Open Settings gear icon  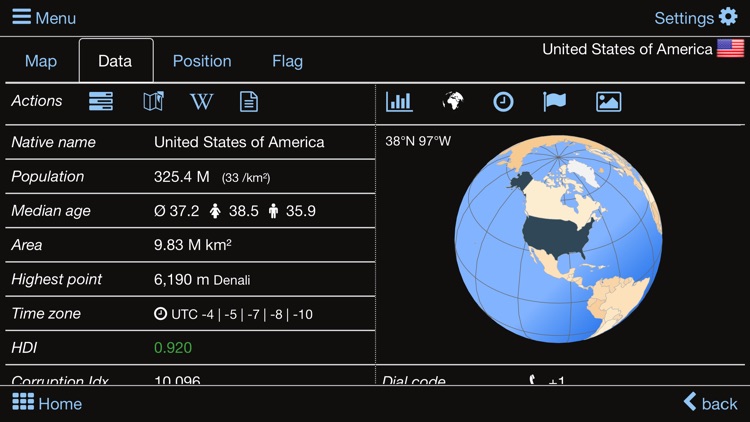point(728,17)
